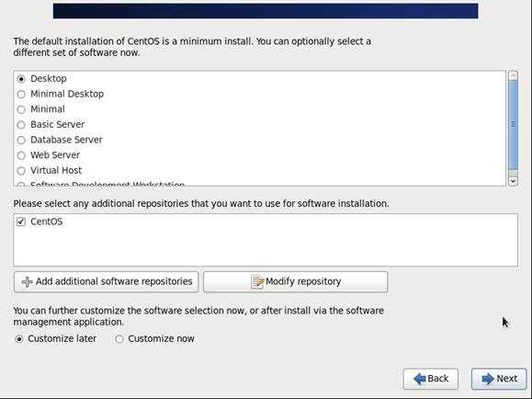Click the Modify repository button
This screenshot has height=399, width=532.
tap(295, 282)
